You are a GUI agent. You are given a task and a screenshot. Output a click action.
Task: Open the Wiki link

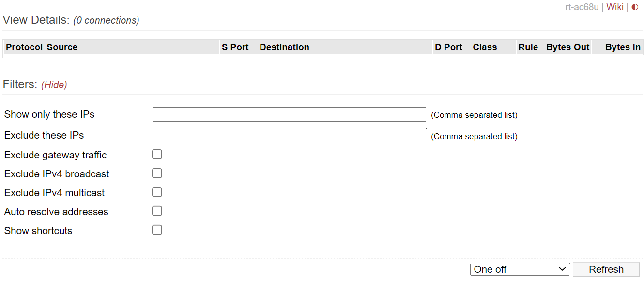tap(615, 7)
